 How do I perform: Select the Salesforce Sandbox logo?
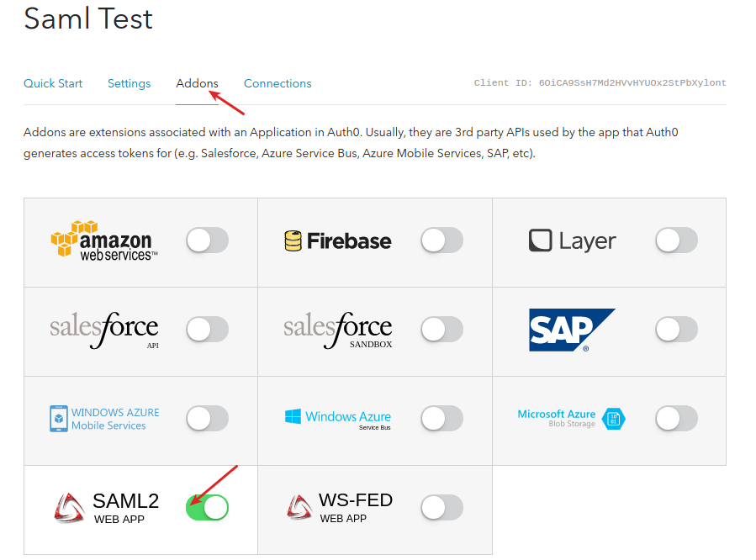pos(338,330)
